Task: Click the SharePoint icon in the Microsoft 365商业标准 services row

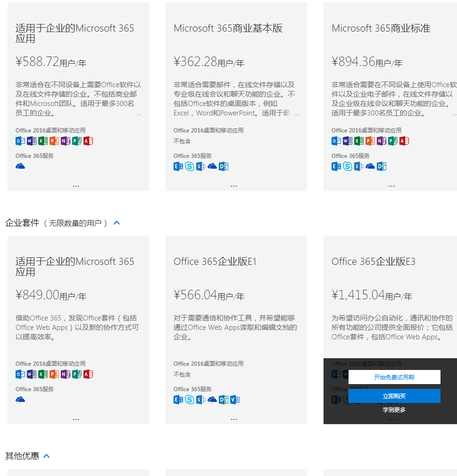Action: (359, 166)
